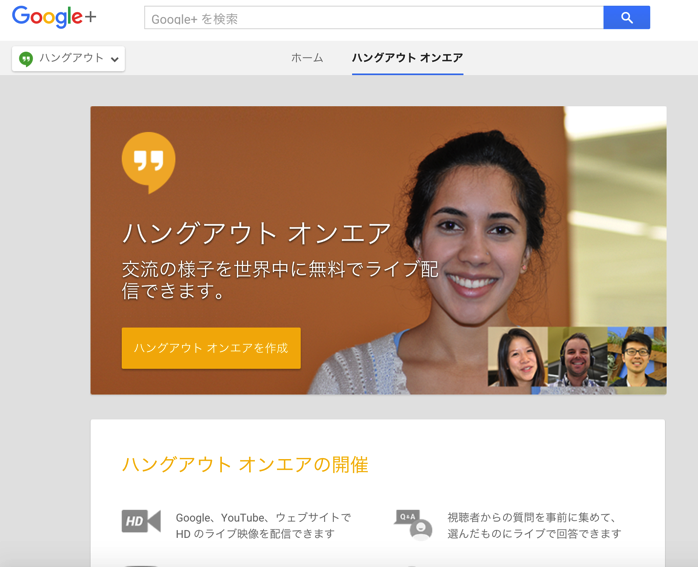Click the large yellow Hangouts quote logo
The image size is (698, 567).
coord(148,162)
